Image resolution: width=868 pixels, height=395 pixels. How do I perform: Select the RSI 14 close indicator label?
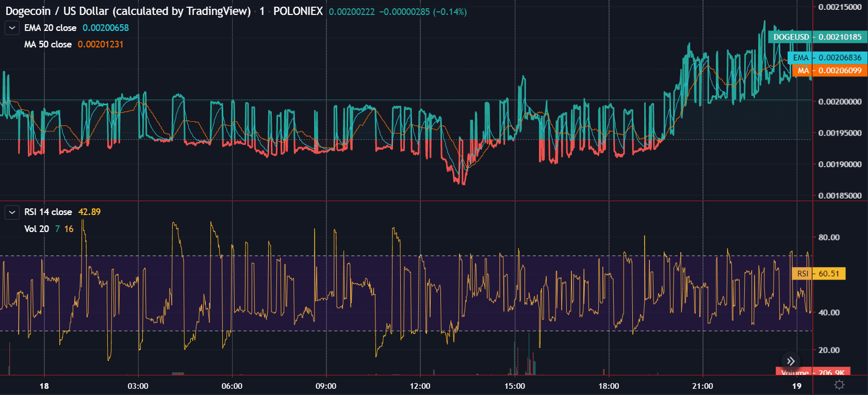(x=48, y=212)
